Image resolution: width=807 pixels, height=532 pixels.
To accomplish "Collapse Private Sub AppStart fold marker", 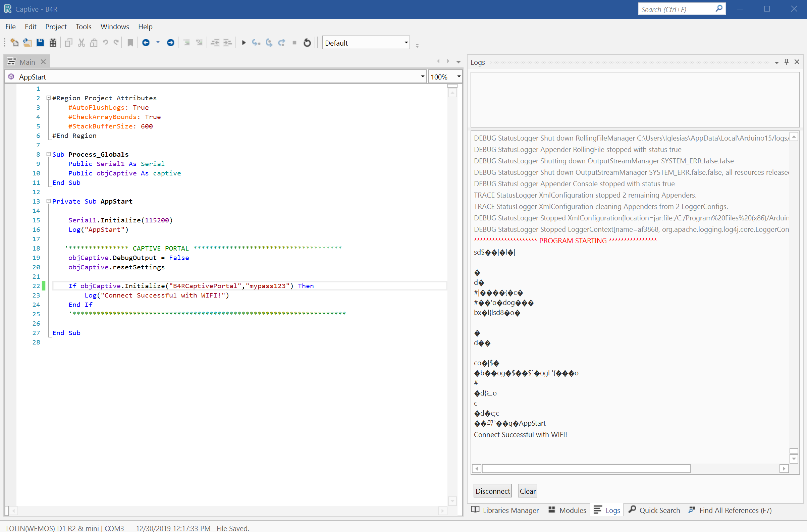I will (49, 201).
